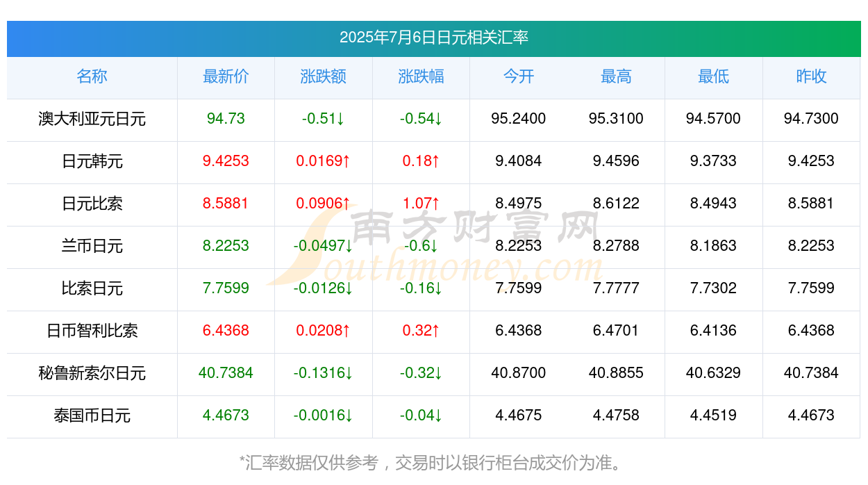Click opening value 4.4675

click(519, 416)
